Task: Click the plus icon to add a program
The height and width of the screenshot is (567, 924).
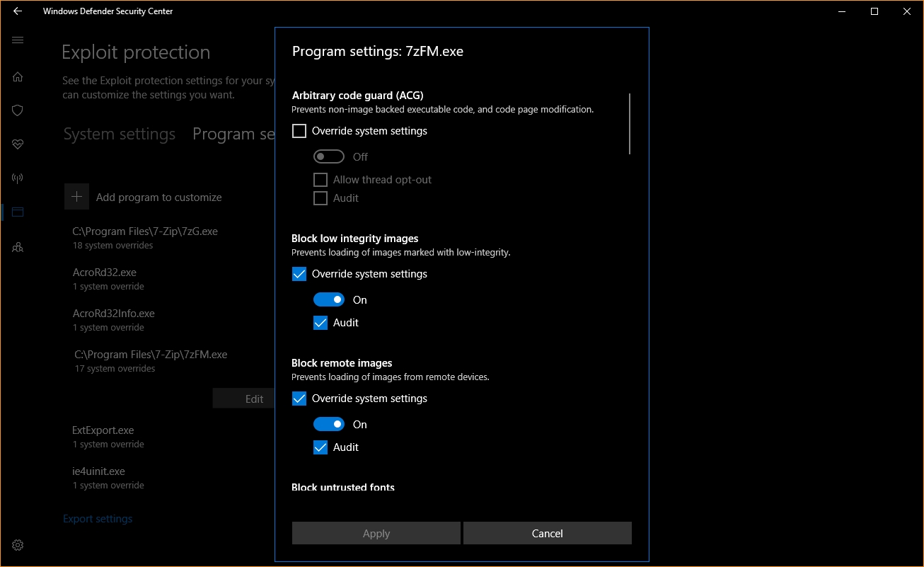Action: click(77, 197)
